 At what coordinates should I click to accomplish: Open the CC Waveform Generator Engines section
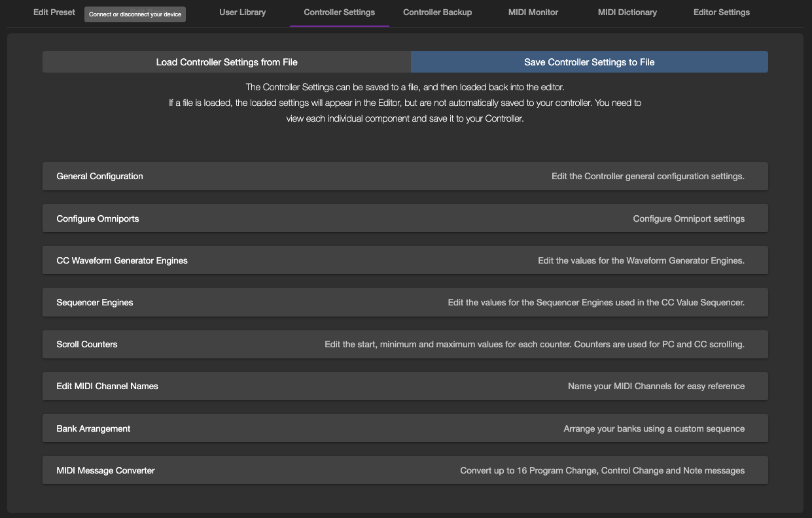point(122,260)
